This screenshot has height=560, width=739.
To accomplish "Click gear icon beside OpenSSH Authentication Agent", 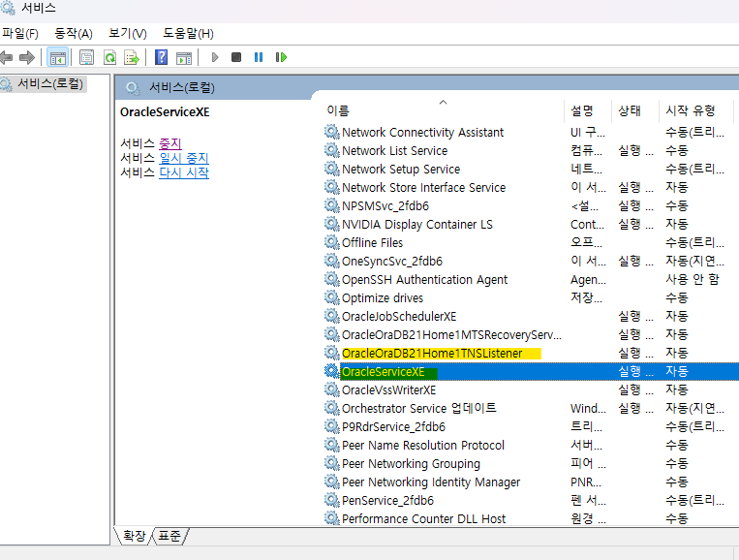I will click(x=332, y=280).
